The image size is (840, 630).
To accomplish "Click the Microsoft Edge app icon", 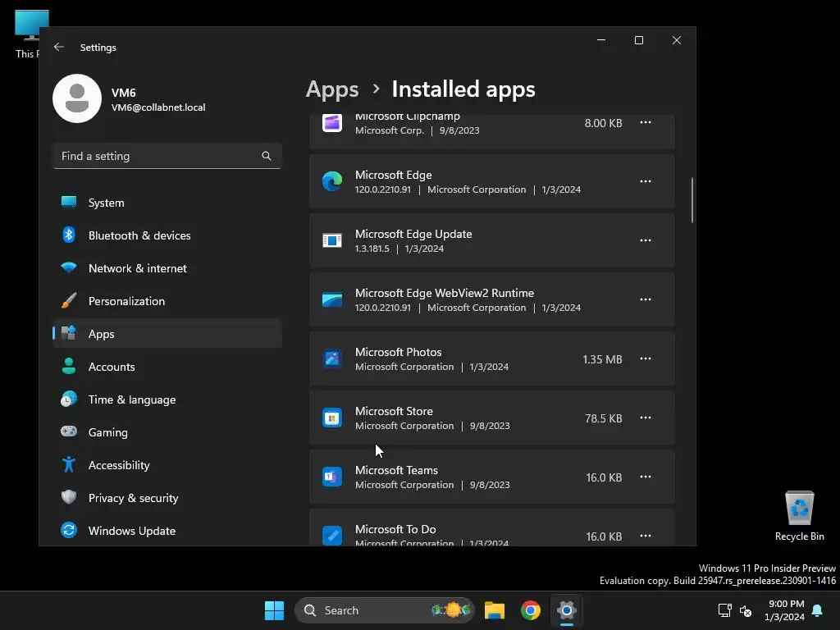I will pyautogui.click(x=332, y=181).
